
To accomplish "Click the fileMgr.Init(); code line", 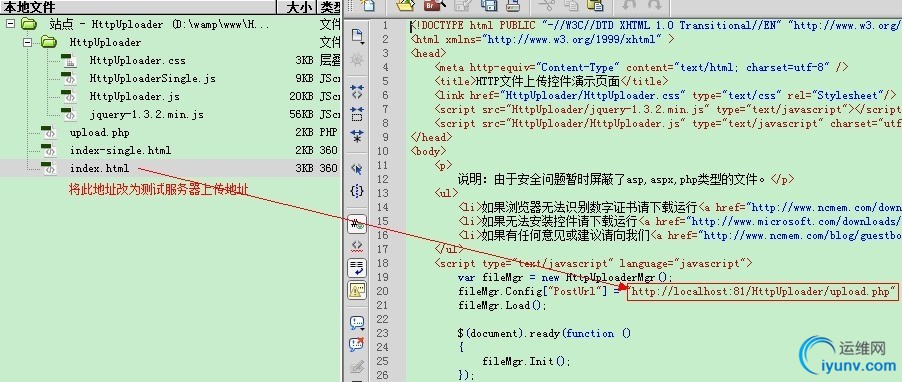I will [526, 361].
